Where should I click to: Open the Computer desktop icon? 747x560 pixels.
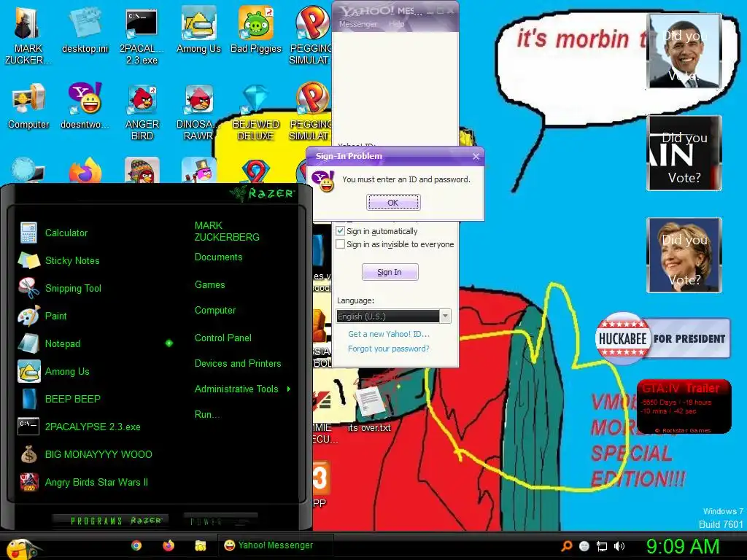pos(28,106)
